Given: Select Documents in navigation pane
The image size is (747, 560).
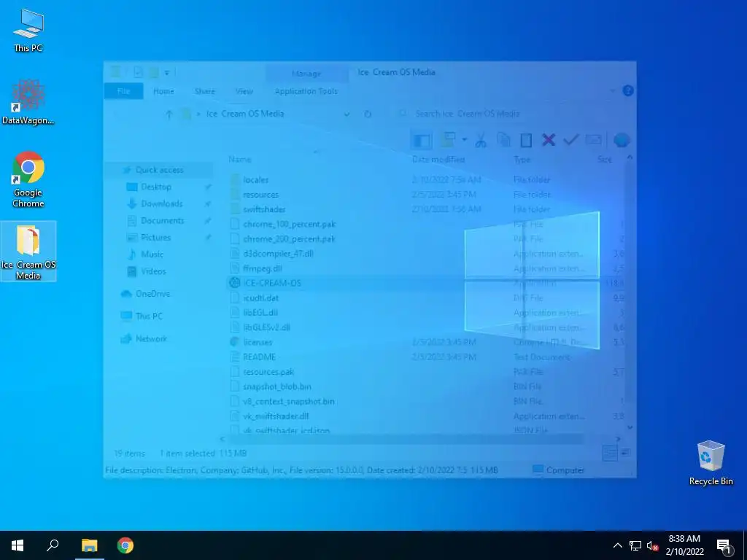Looking at the screenshot, I should [x=162, y=220].
